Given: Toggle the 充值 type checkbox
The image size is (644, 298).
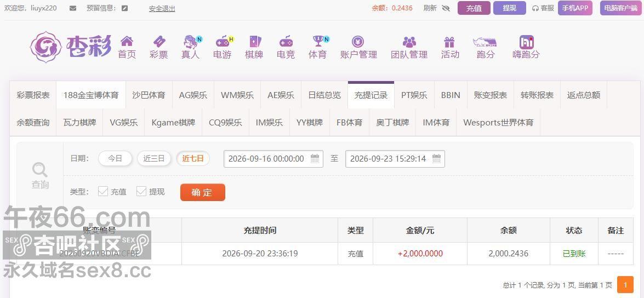Looking at the screenshot, I should (x=102, y=191).
